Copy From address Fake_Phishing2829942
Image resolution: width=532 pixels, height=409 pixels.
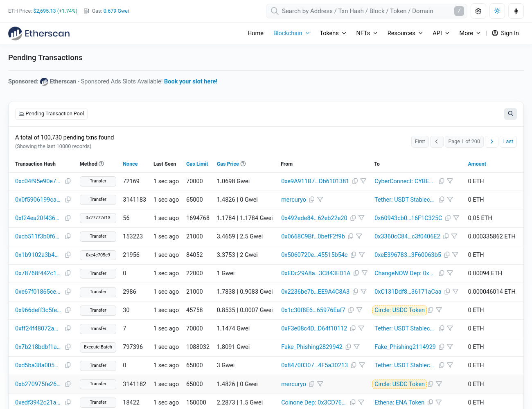pos(348,347)
